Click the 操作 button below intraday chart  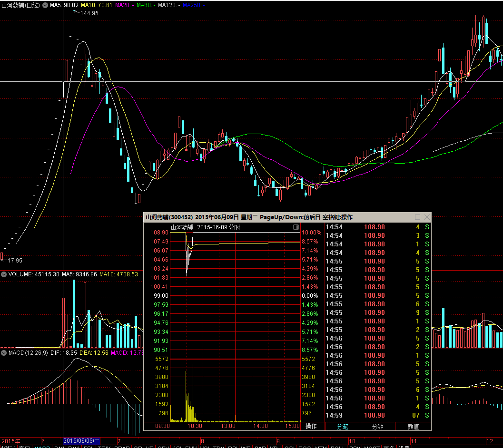coord(311,427)
